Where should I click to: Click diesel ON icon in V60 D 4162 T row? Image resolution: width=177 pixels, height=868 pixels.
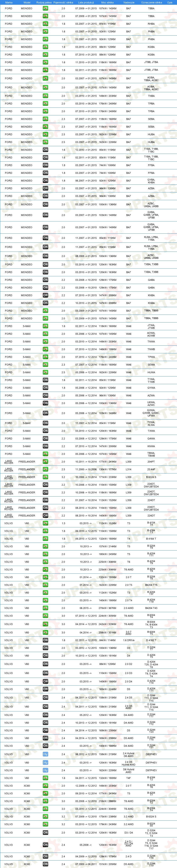click(x=45, y=640)
